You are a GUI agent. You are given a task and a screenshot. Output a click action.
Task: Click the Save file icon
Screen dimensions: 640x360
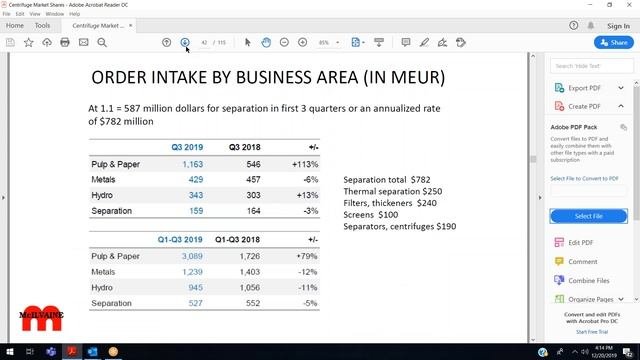[x=10, y=42]
